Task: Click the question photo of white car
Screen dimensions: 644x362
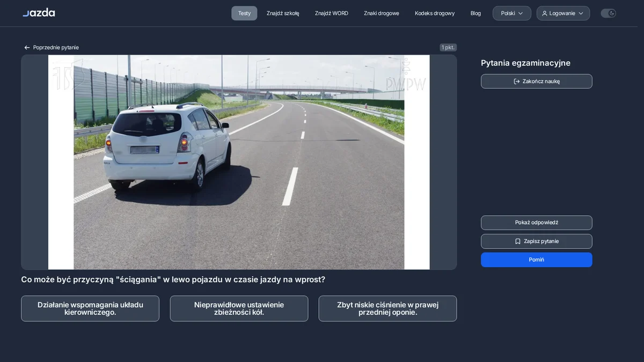Action: (239, 162)
